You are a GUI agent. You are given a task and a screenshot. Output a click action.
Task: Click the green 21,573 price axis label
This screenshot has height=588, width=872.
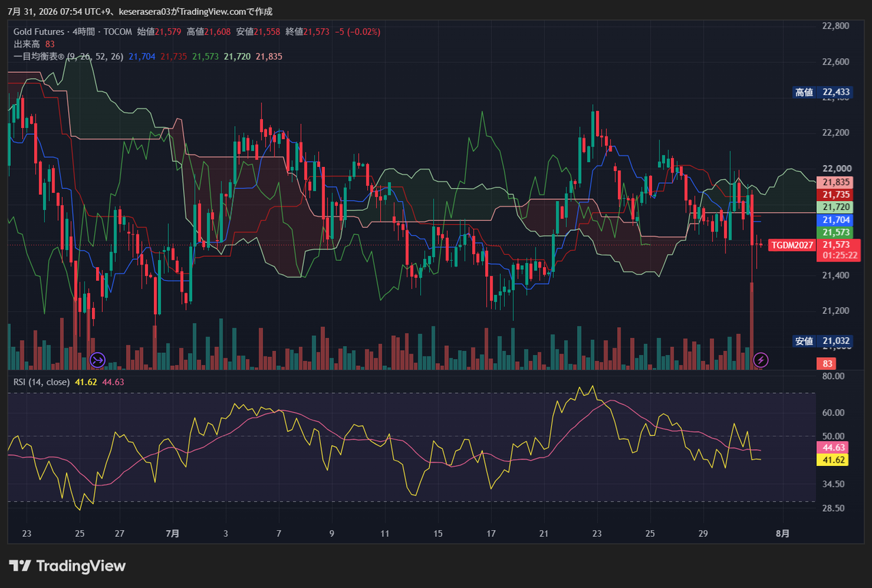tap(835, 232)
